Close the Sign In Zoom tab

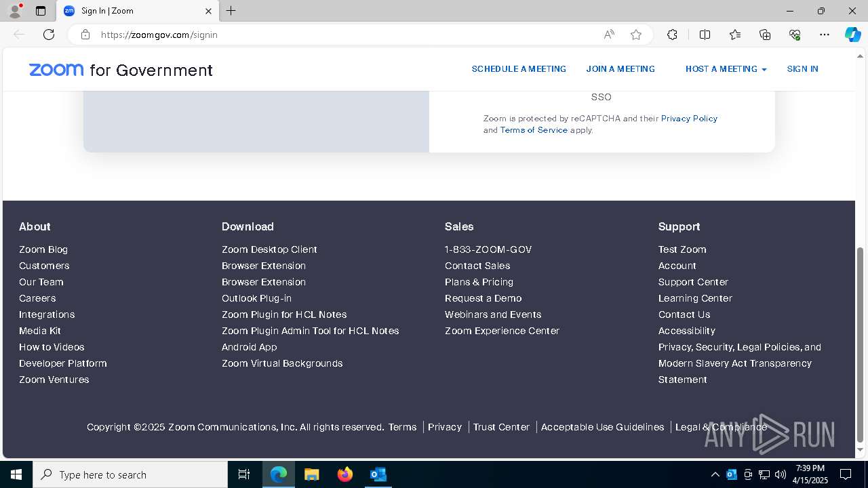point(209,11)
